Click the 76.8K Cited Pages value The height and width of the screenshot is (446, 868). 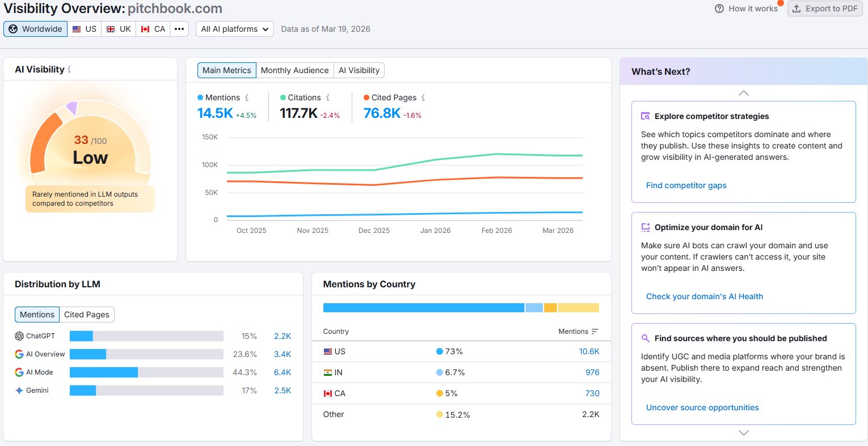[x=382, y=113]
